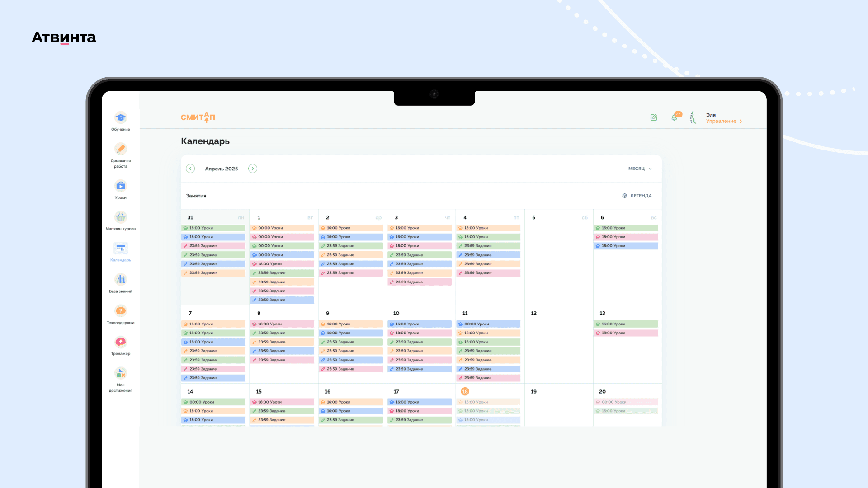Go to previous month arrow
Viewport: 868px width, 488px height.
point(190,169)
